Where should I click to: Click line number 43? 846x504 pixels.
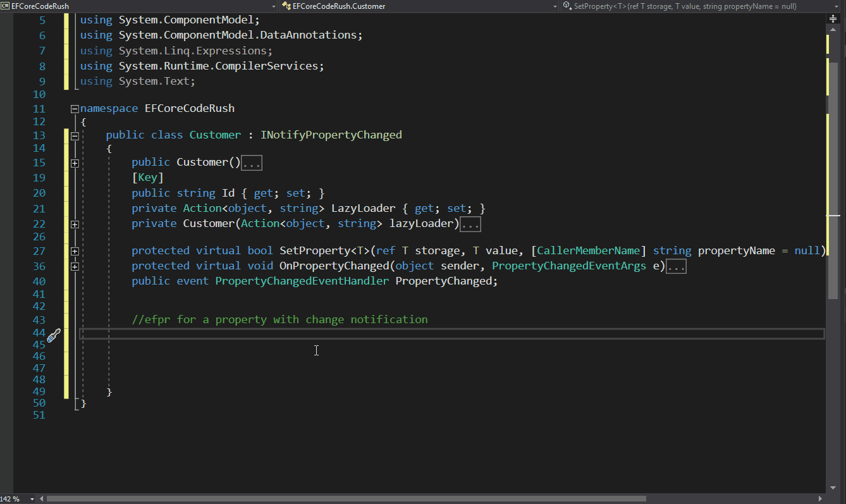(39, 320)
